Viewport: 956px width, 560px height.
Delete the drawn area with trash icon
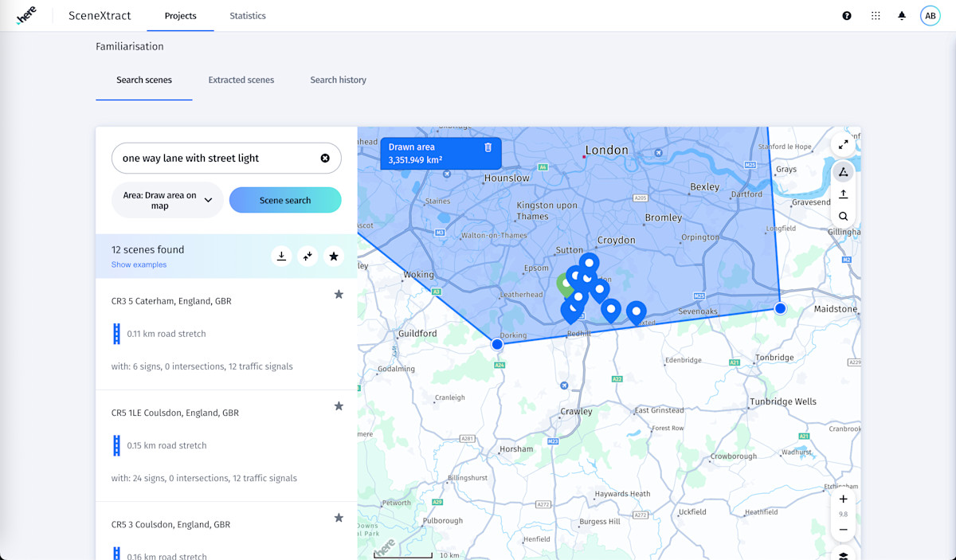pos(488,147)
